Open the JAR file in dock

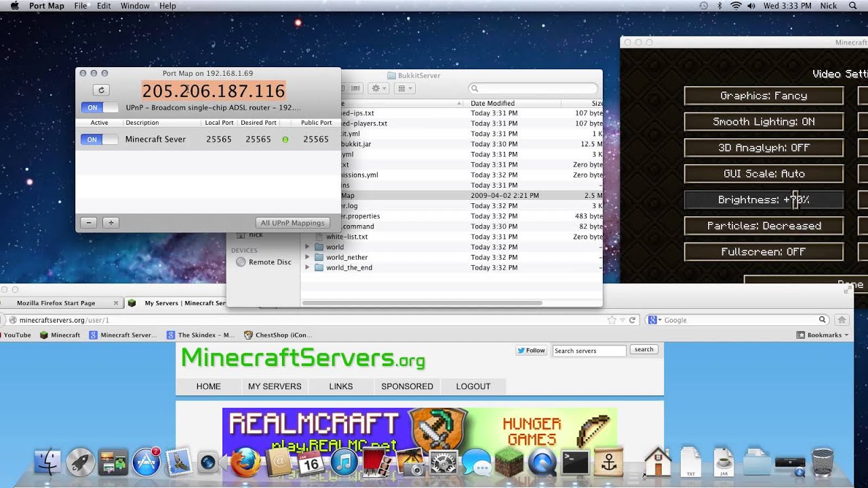[724, 463]
